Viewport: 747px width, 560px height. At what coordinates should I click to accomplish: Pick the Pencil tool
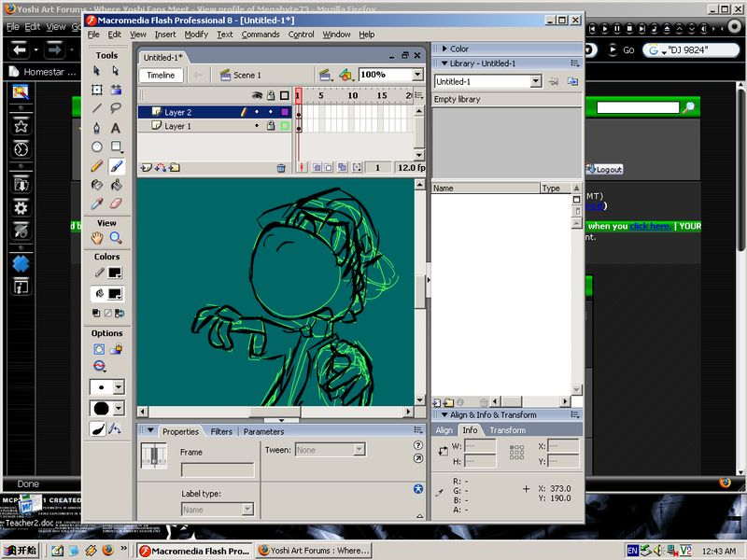click(x=97, y=166)
